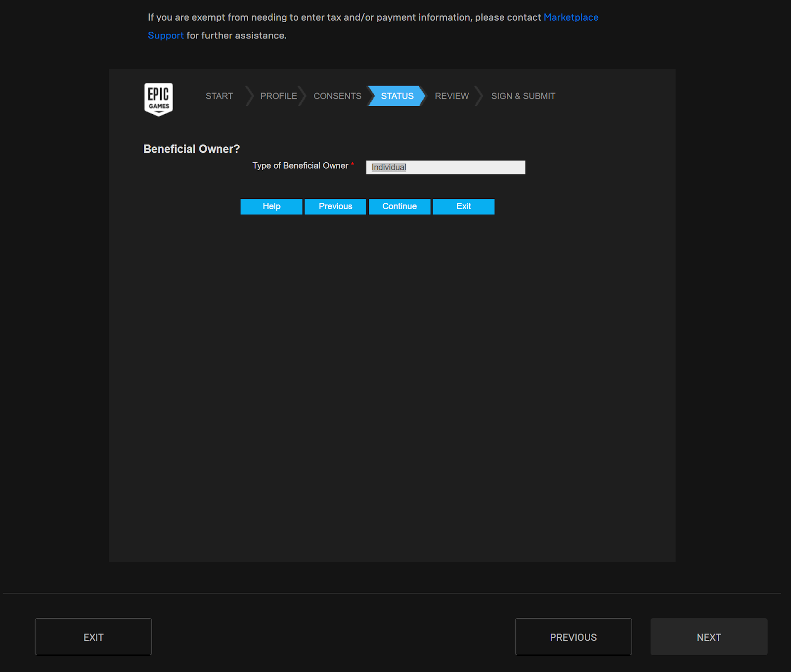Click the 'Beneficial Owner?' heading
791x672 pixels.
tap(191, 149)
